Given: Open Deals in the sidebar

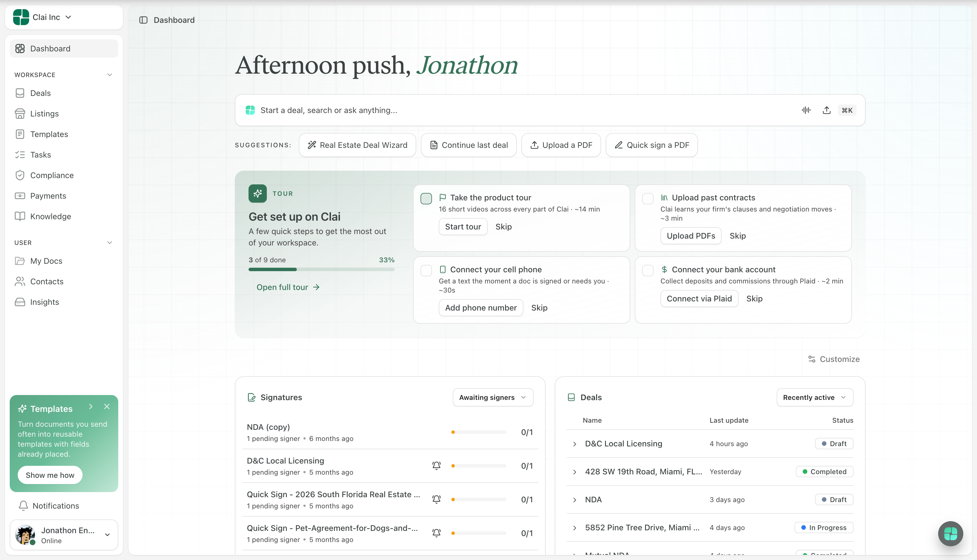Looking at the screenshot, I should pyautogui.click(x=64, y=93).
